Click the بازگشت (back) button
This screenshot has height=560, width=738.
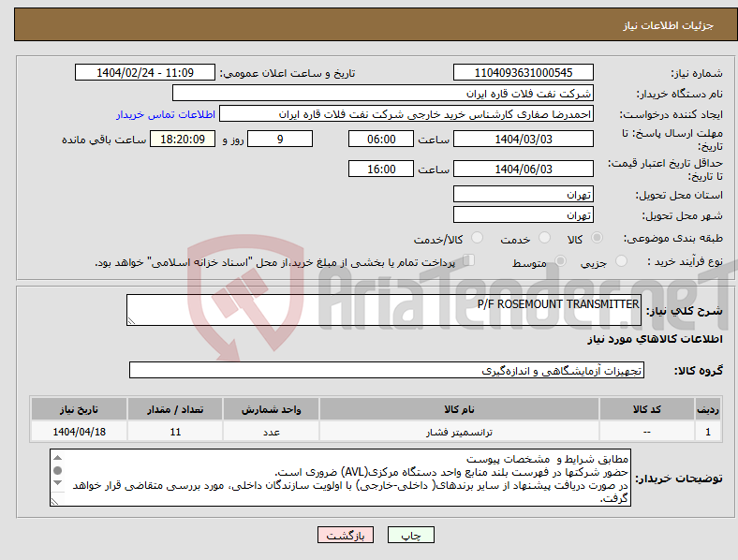346,535
